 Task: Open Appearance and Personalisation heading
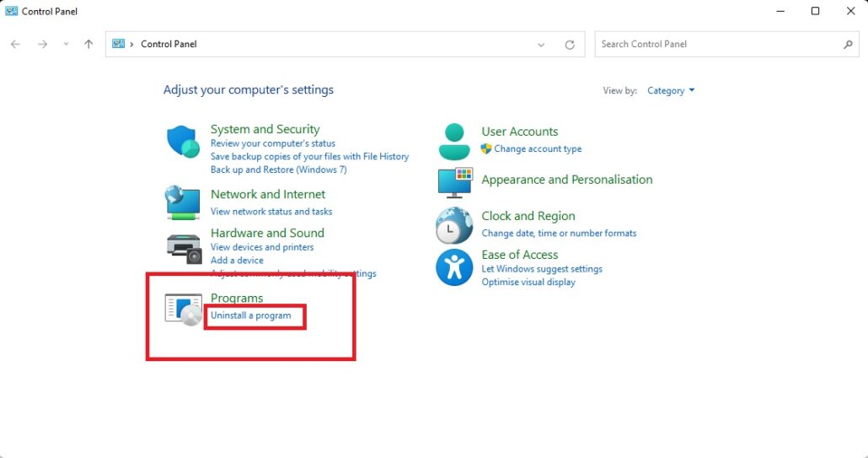[x=567, y=180]
